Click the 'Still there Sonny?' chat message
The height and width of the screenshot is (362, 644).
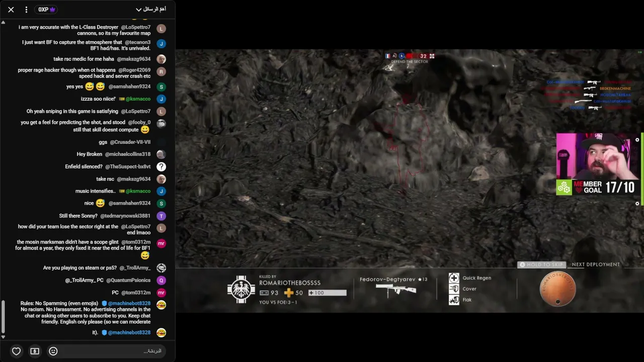[78, 216]
